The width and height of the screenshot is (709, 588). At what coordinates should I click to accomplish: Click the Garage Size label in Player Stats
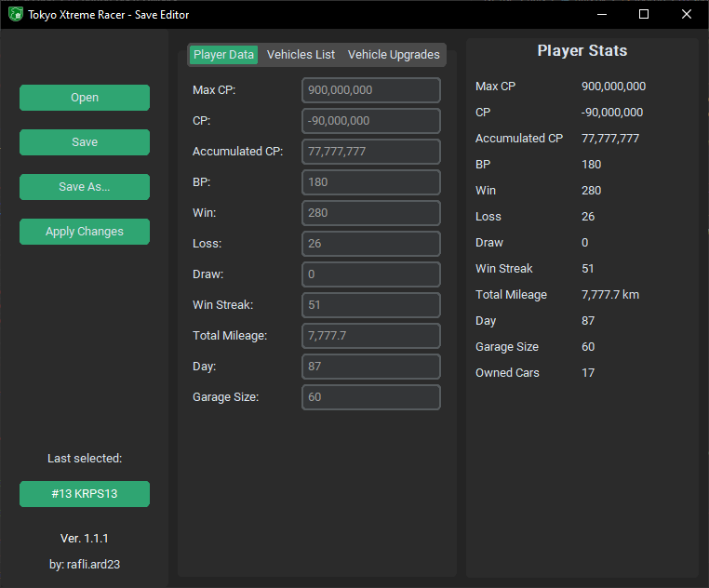click(x=507, y=347)
